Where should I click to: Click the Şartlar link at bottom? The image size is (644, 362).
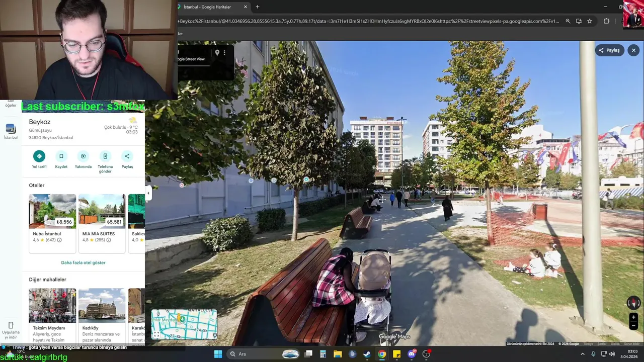pyautogui.click(x=602, y=344)
